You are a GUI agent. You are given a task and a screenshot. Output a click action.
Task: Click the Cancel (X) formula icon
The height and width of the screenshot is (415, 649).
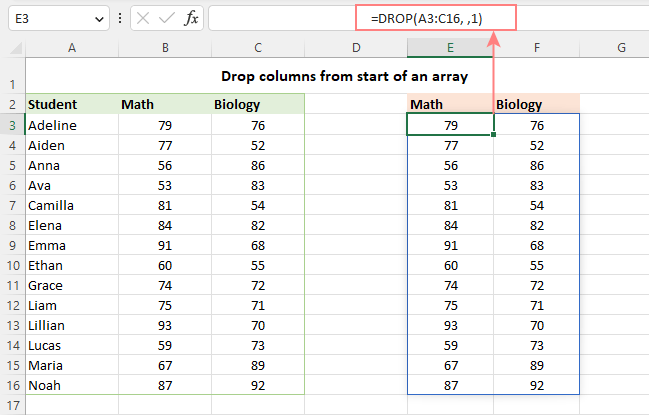pos(143,18)
